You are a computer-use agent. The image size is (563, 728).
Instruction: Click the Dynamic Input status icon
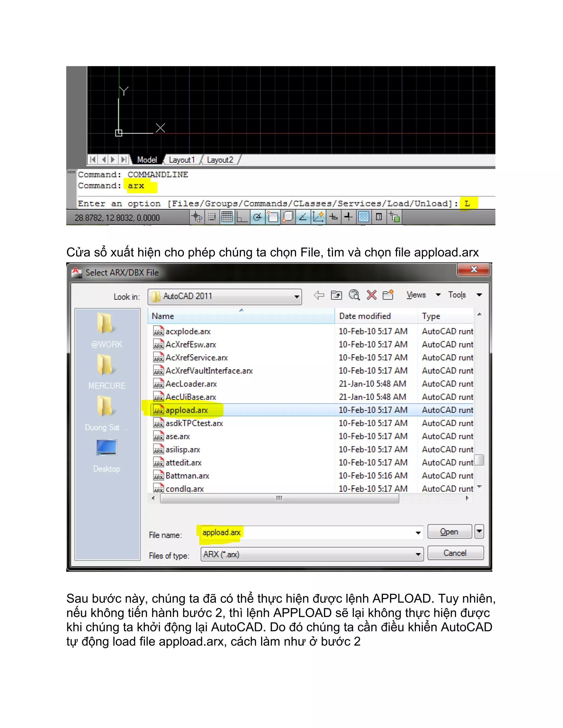pyautogui.click(x=333, y=217)
